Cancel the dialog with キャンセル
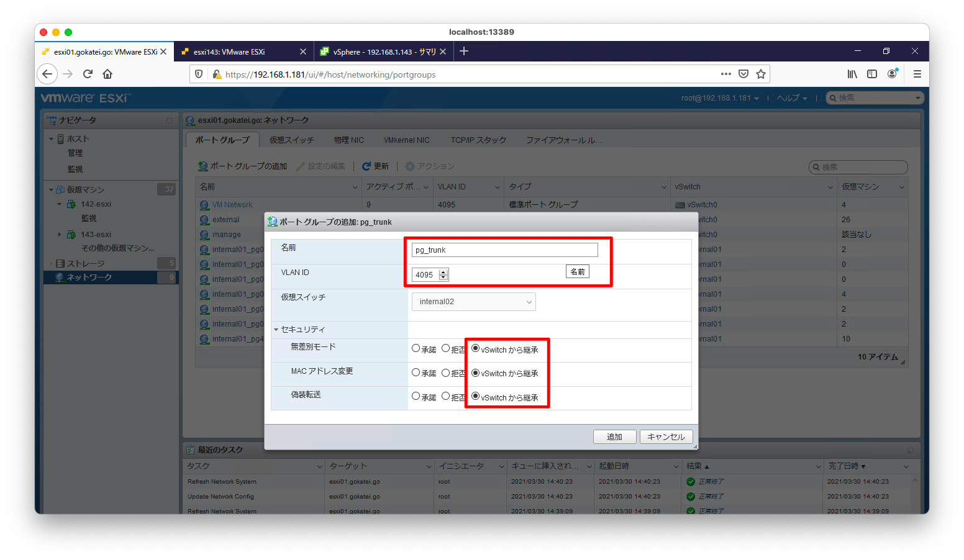The width and height of the screenshot is (964, 560). pos(666,436)
